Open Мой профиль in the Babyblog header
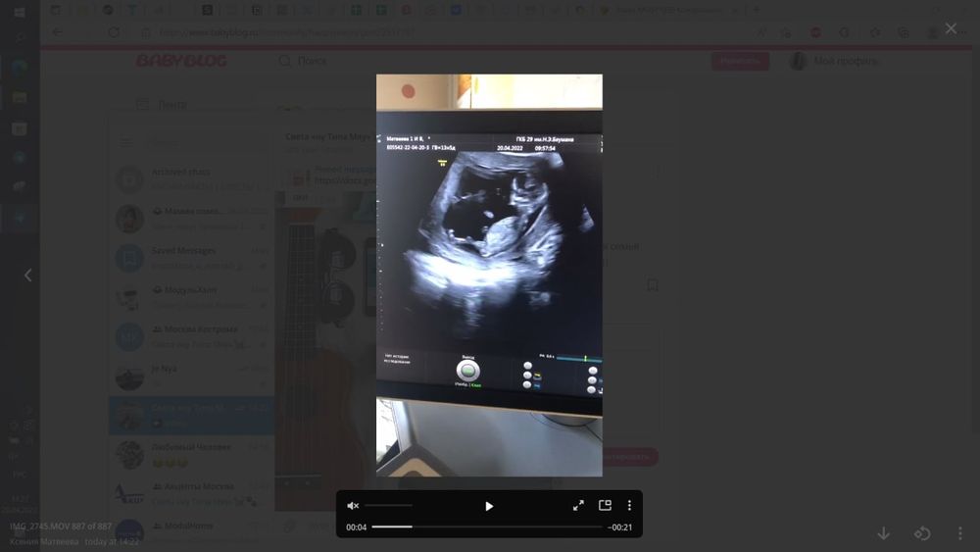The width and height of the screenshot is (980, 552). tap(845, 61)
